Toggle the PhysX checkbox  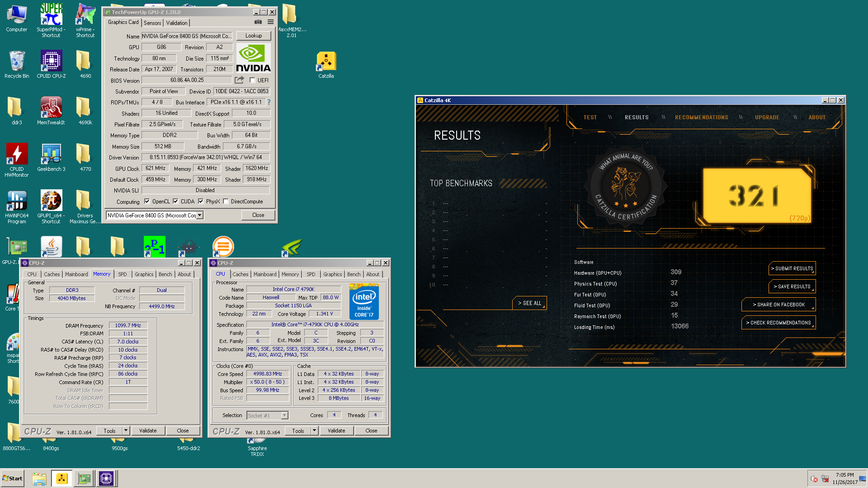pyautogui.click(x=201, y=202)
